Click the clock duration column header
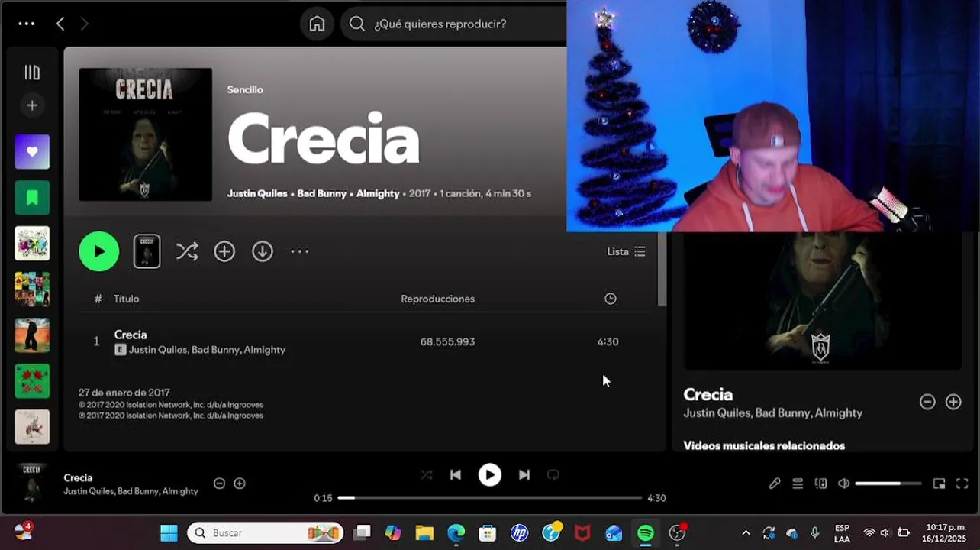The image size is (980, 550). (x=611, y=299)
